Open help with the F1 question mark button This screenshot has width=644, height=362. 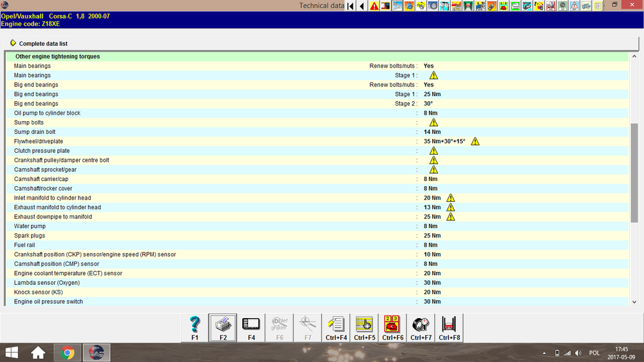pyautogui.click(x=194, y=327)
